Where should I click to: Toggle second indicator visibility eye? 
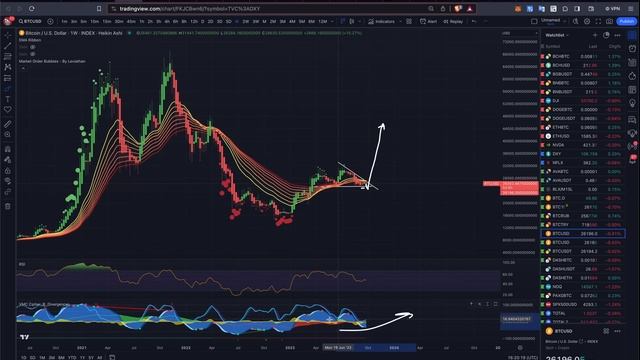(33, 53)
